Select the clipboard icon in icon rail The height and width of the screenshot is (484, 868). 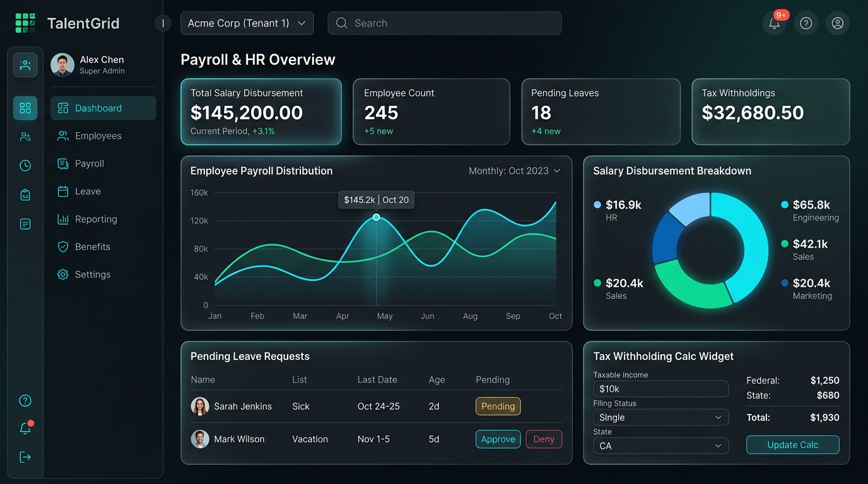click(25, 195)
